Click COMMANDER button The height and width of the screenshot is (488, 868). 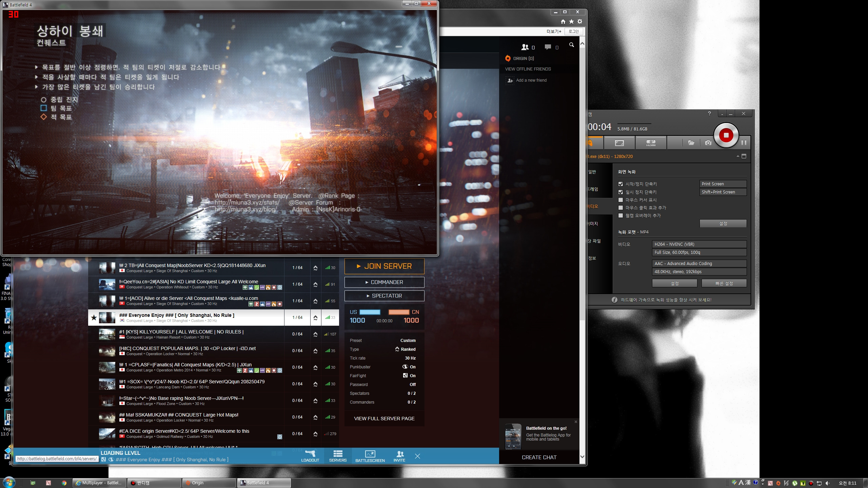[384, 282]
